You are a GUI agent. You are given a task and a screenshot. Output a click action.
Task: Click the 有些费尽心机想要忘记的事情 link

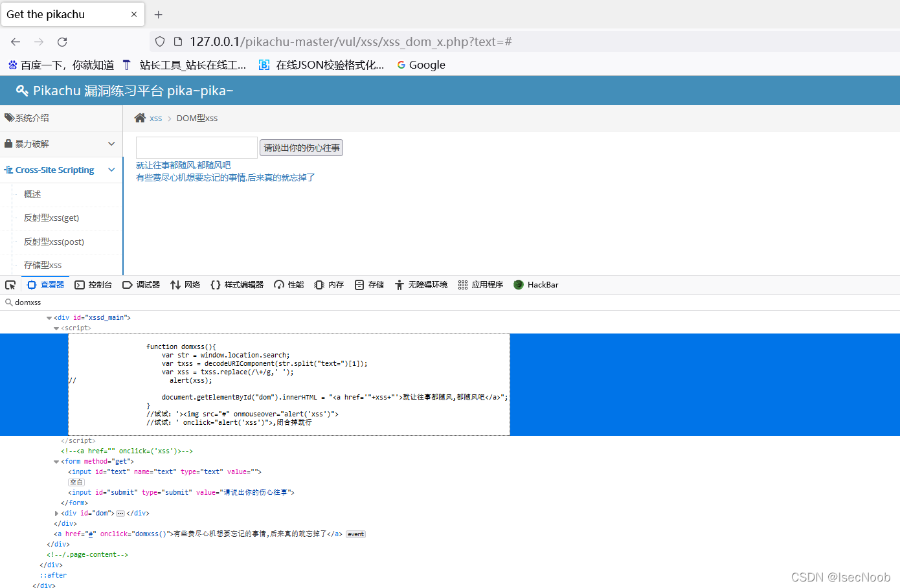(x=225, y=177)
